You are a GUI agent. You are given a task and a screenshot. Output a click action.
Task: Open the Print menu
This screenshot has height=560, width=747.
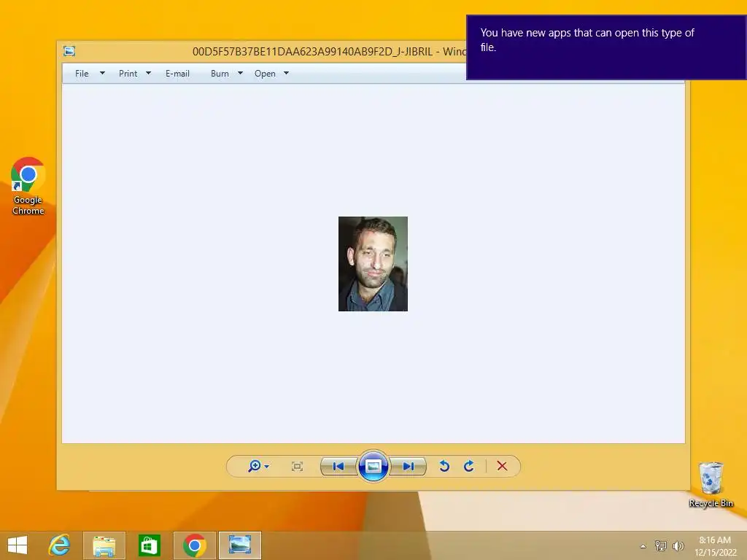pyautogui.click(x=128, y=74)
